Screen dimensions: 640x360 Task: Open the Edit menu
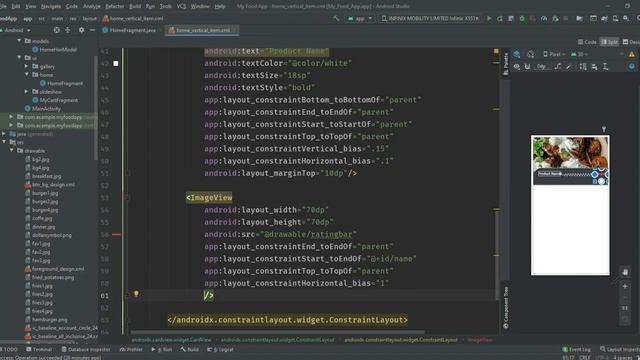coord(16,6)
